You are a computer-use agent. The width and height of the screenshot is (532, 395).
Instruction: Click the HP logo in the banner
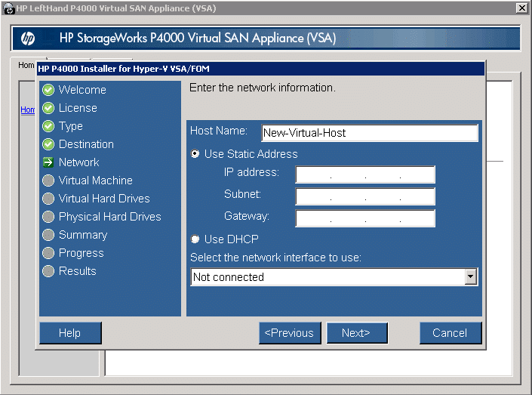(x=27, y=38)
